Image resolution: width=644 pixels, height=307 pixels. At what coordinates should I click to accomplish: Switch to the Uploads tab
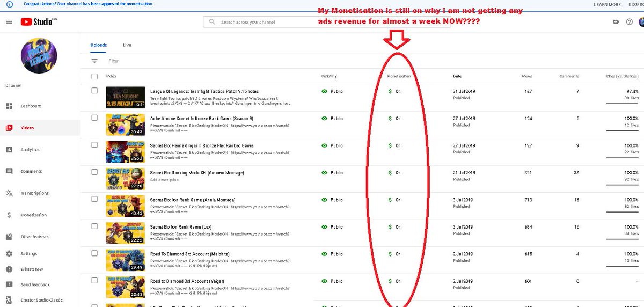(98, 45)
